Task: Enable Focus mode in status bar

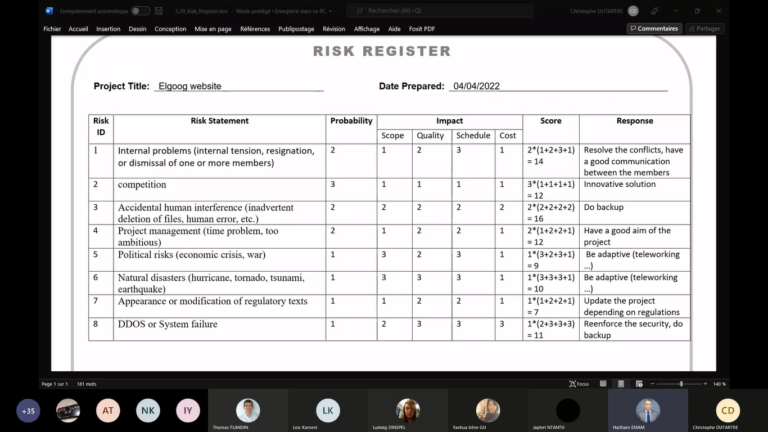Action: 579,384
